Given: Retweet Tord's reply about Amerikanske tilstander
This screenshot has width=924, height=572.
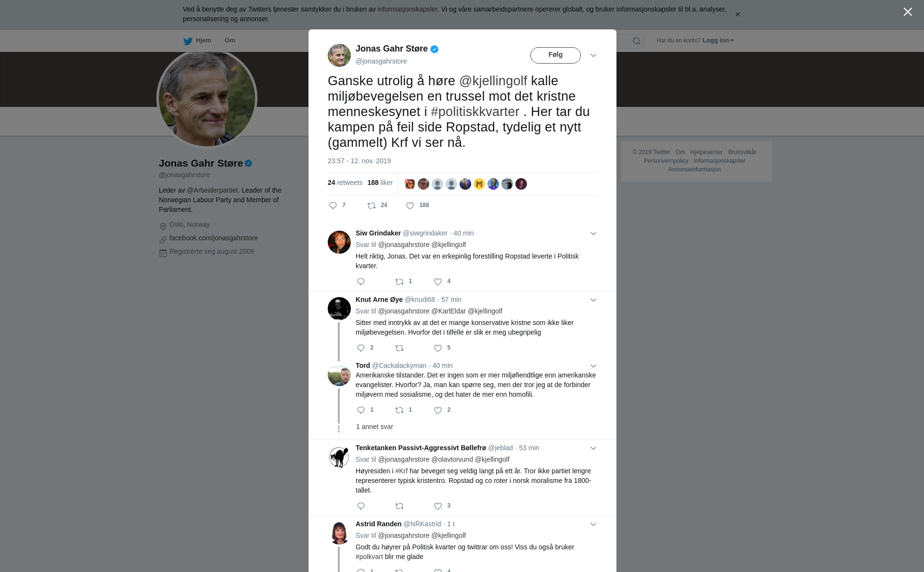Looking at the screenshot, I should point(399,410).
